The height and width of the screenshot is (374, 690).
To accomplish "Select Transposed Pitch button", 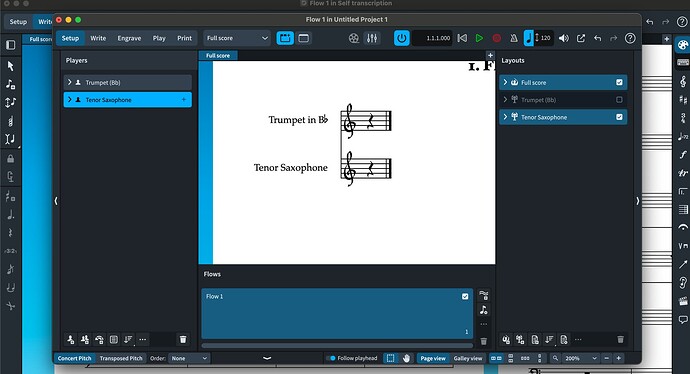I will (x=121, y=358).
